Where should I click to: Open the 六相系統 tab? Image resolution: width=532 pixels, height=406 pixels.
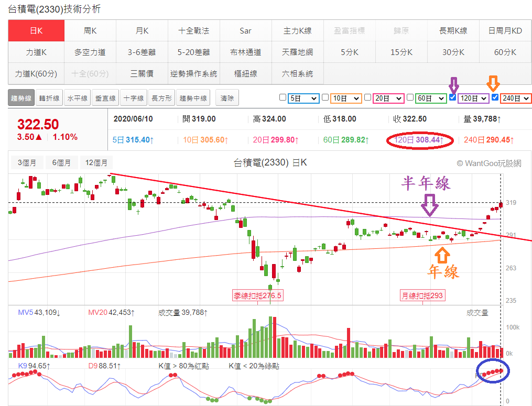[298, 73]
